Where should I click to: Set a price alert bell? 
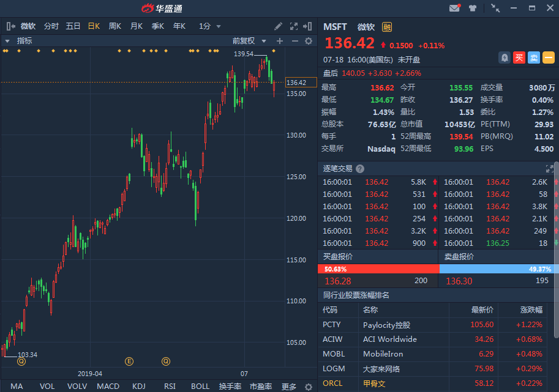[x=505, y=57]
